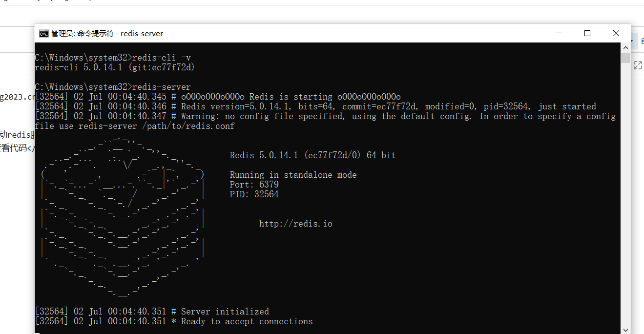Click the expand icon in background window
The height and width of the screenshot is (334, 644).
[638, 65]
